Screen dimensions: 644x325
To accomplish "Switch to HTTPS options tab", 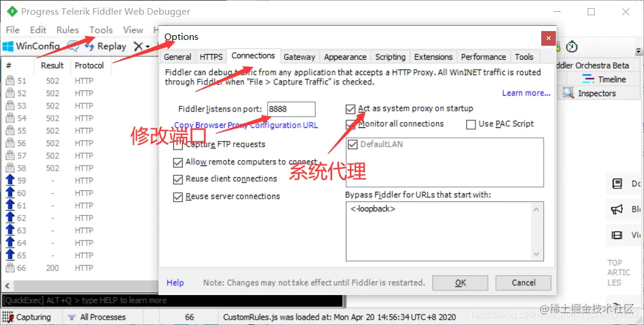I will point(211,57).
